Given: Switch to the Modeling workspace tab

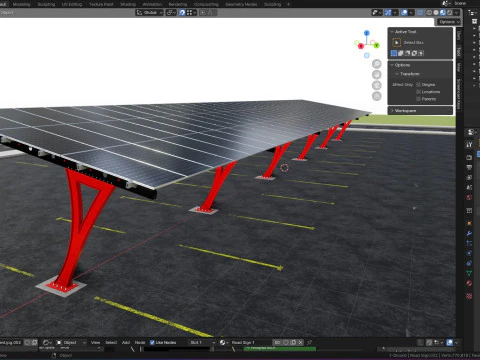Looking at the screenshot, I should 21,4.
